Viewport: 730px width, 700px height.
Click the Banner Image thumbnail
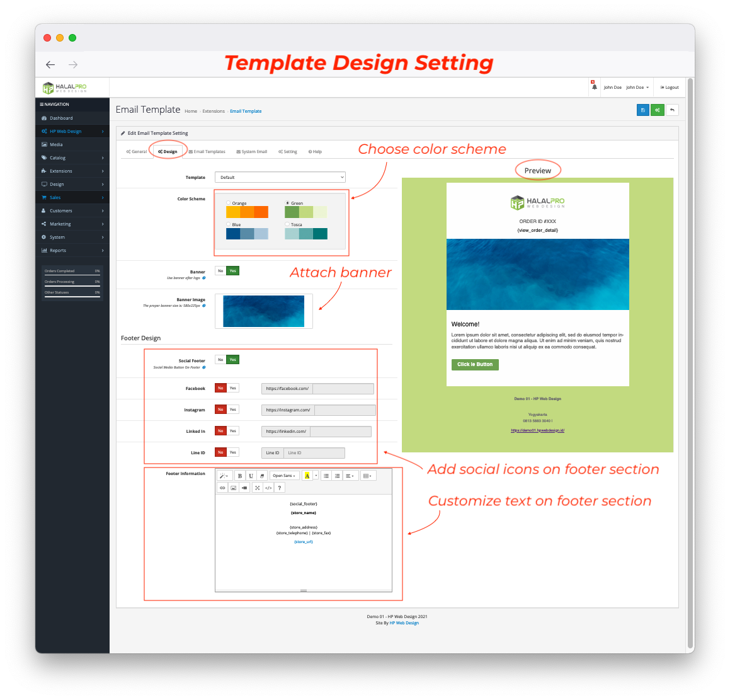click(263, 311)
